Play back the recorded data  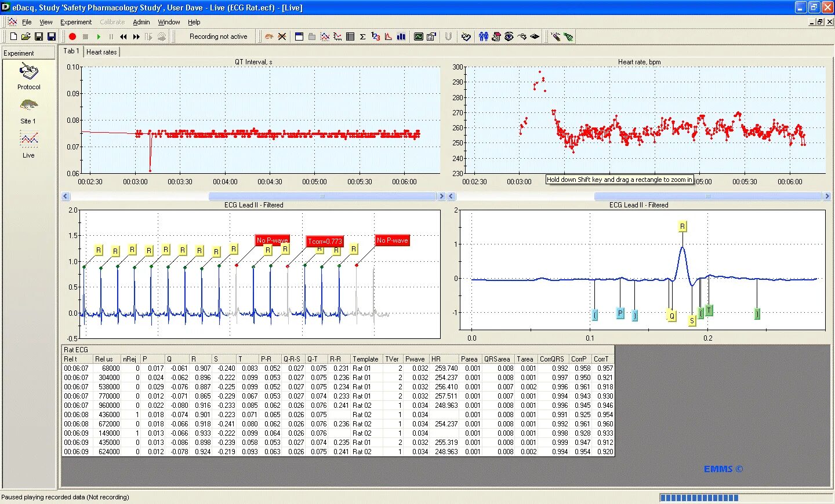click(x=99, y=36)
